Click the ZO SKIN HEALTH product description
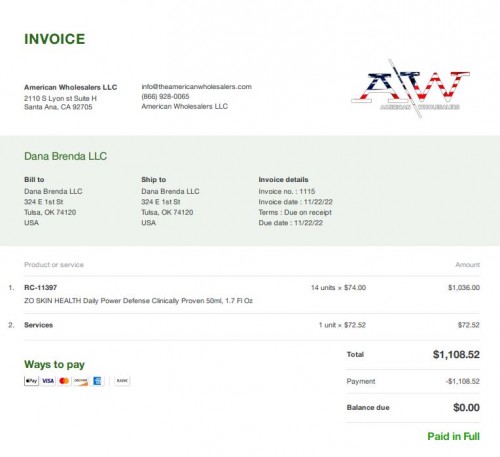 pyautogui.click(x=138, y=301)
